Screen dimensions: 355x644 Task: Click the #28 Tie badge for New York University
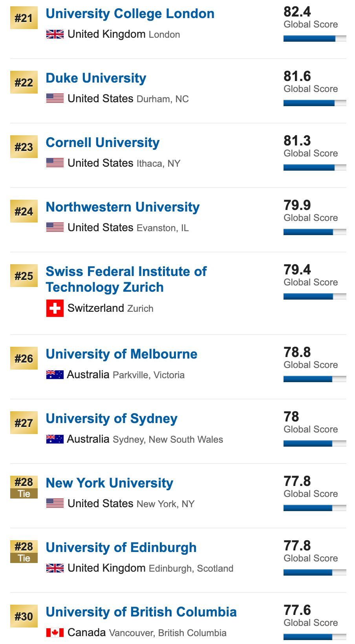[24, 487]
